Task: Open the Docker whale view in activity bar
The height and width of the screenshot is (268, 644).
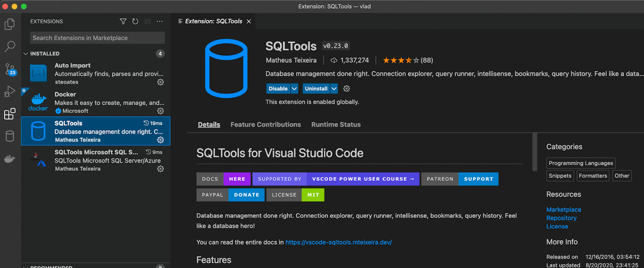Action: 10,158
